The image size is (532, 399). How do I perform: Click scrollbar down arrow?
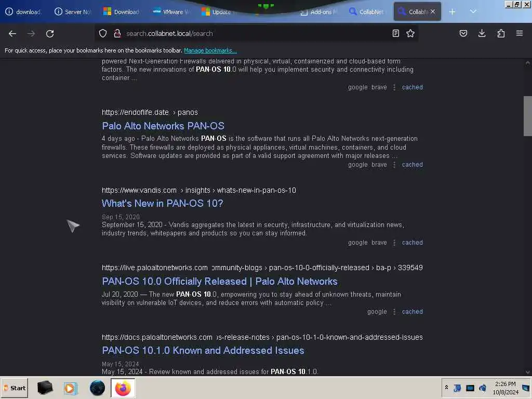528,372
